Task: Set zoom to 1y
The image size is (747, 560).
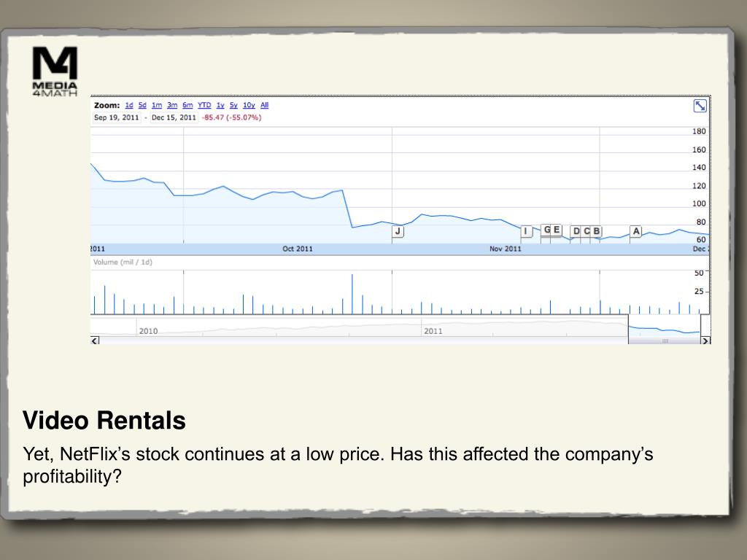Action: pyautogui.click(x=220, y=105)
